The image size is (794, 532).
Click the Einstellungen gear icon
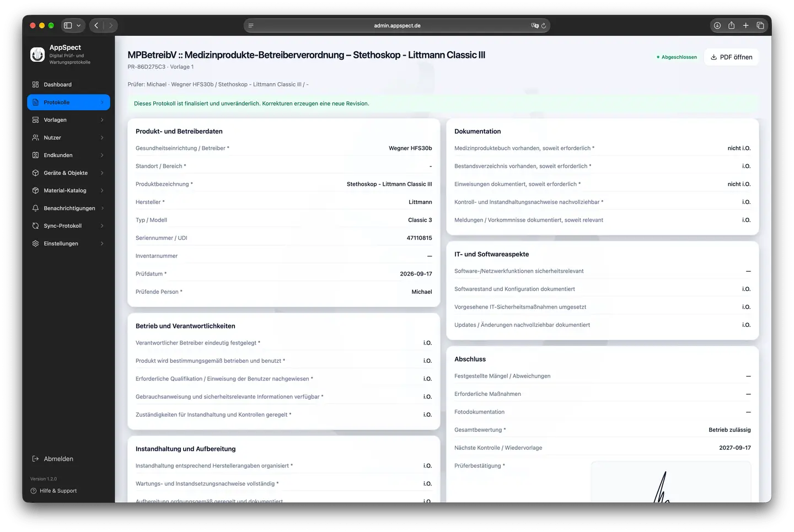pyautogui.click(x=35, y=244)
